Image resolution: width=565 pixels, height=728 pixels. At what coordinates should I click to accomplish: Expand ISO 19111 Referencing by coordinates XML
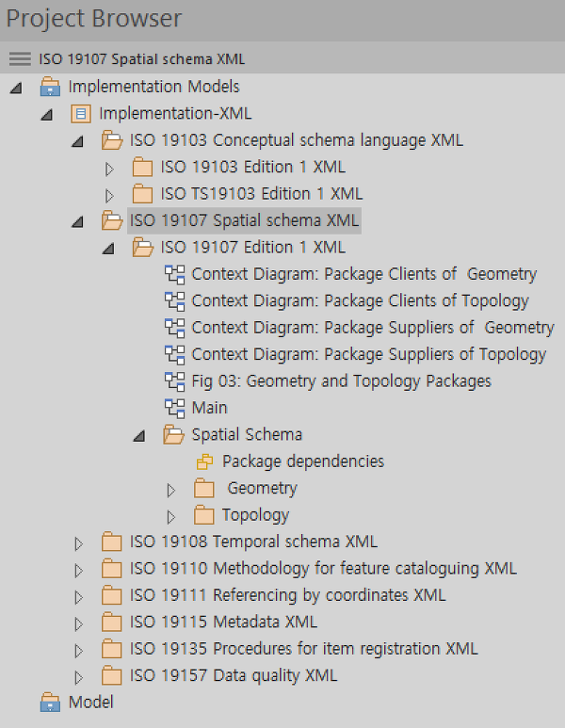pos(78,597)
